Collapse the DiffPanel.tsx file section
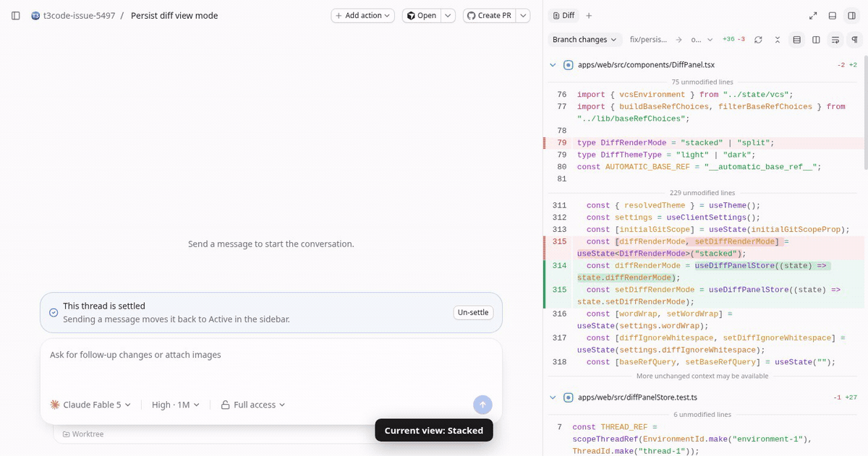The width and height of the screenshot is (868, 456). [553, 65]
